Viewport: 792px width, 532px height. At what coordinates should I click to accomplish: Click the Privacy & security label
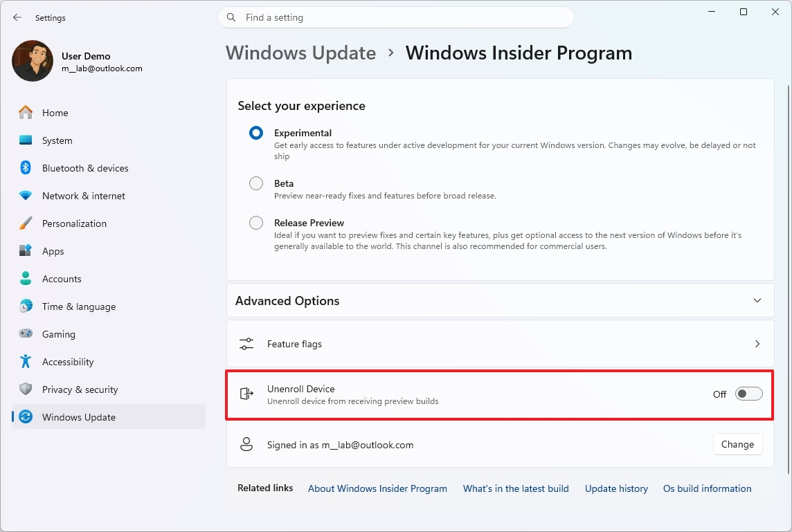80,389
